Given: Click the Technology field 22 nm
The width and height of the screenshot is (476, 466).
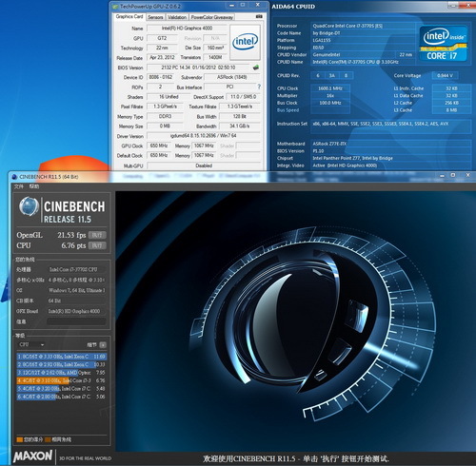Looking at the screenshot, I should pos(162,48).
